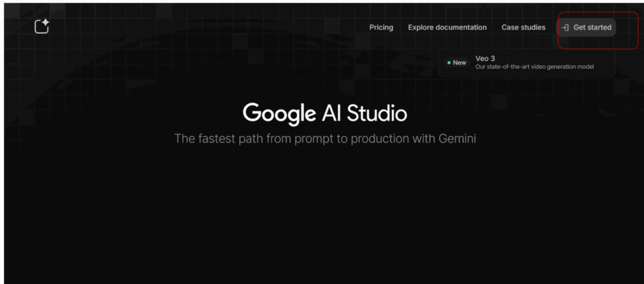Click the word Google in the main heading
Image resolution: width=644 pixels, height=284 pixels.
point(279,113)
